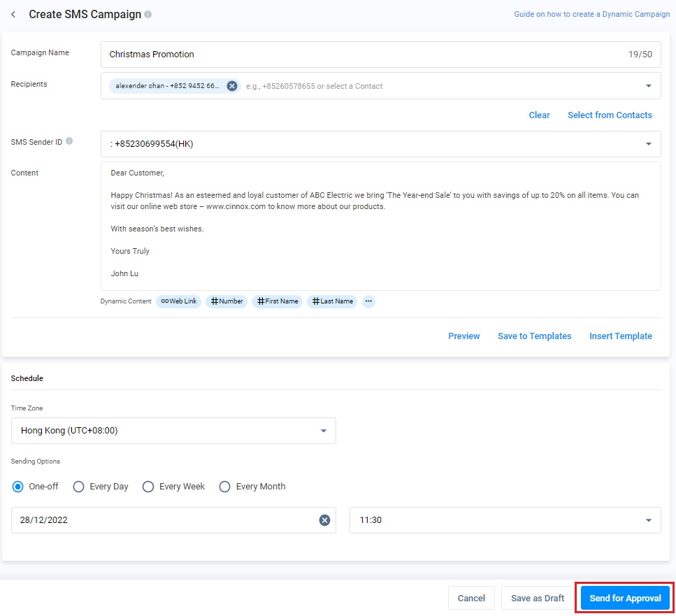676x616 pixels.
Task: Click Save as Draft button
Action: coord(537,599)
